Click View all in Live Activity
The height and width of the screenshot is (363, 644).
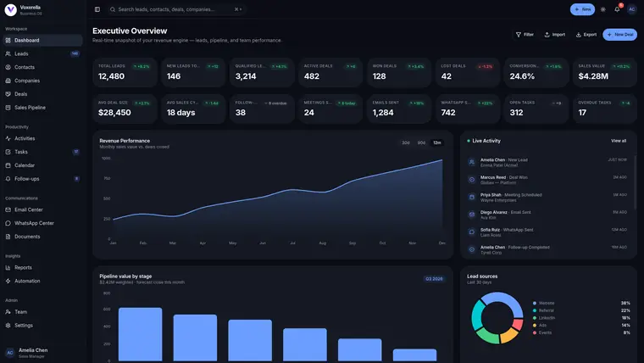coord(619,141)
